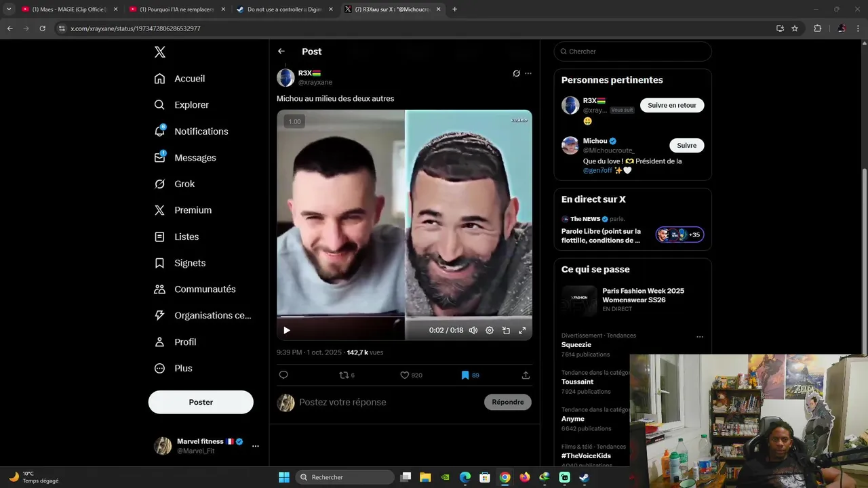Screen dimensions: 868x488
Task: Open Explorer search page
Action: click(182, 105)
